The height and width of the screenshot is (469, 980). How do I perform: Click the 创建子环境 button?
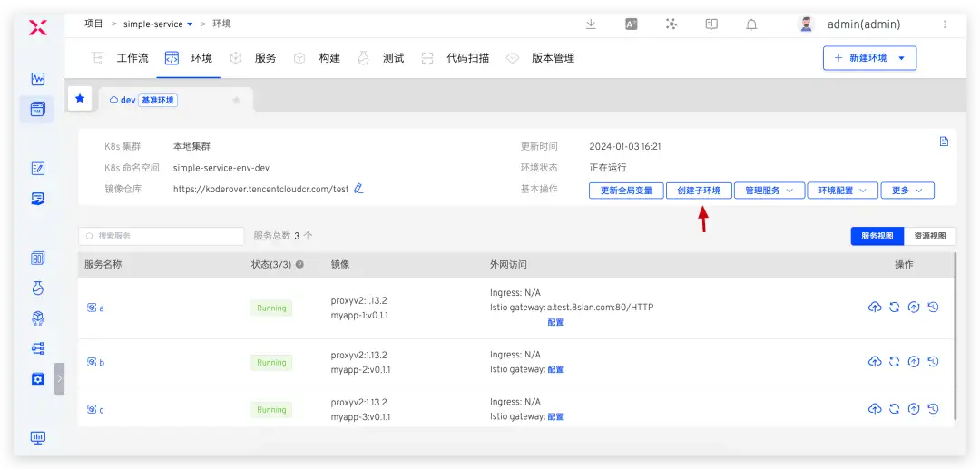click(699, 191)
